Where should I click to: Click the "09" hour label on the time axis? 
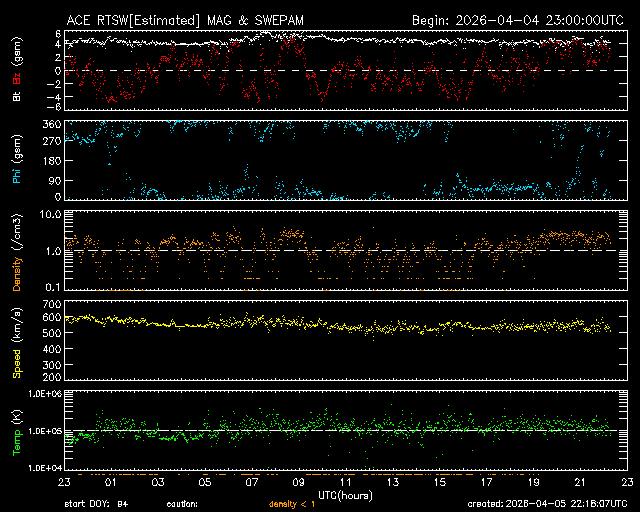click(298, 482)
